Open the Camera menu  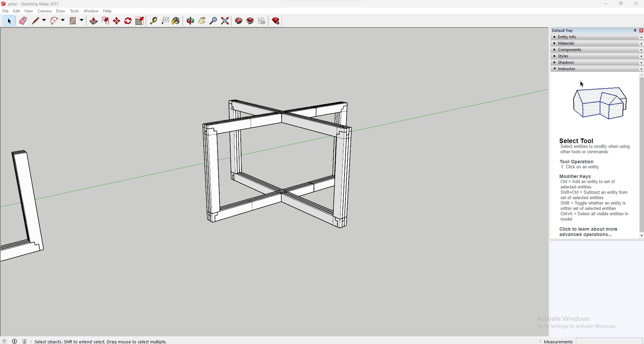[45, 11]
